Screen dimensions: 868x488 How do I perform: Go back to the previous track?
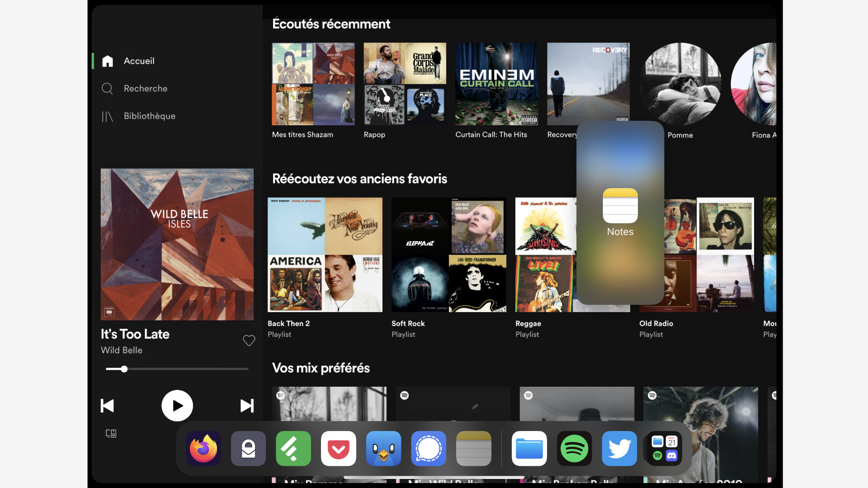point(107,406)
